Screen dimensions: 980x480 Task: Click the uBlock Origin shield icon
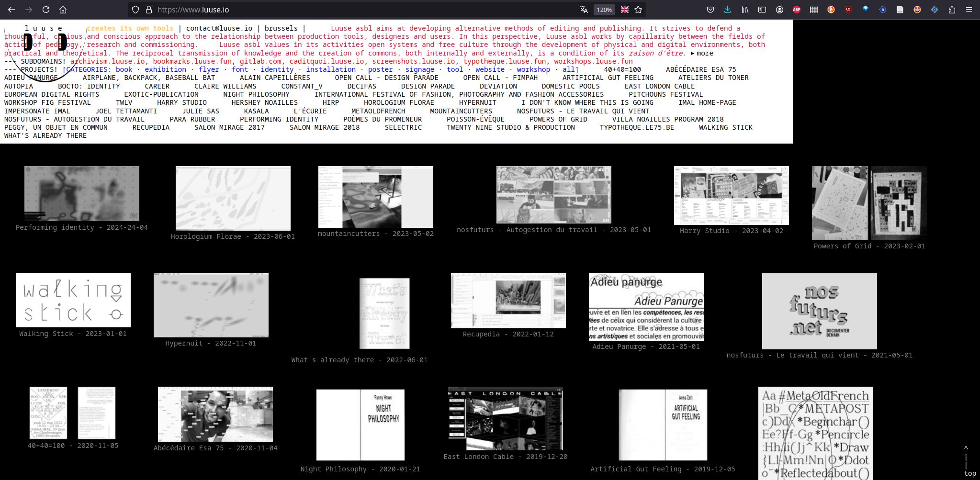click(848, 10)
